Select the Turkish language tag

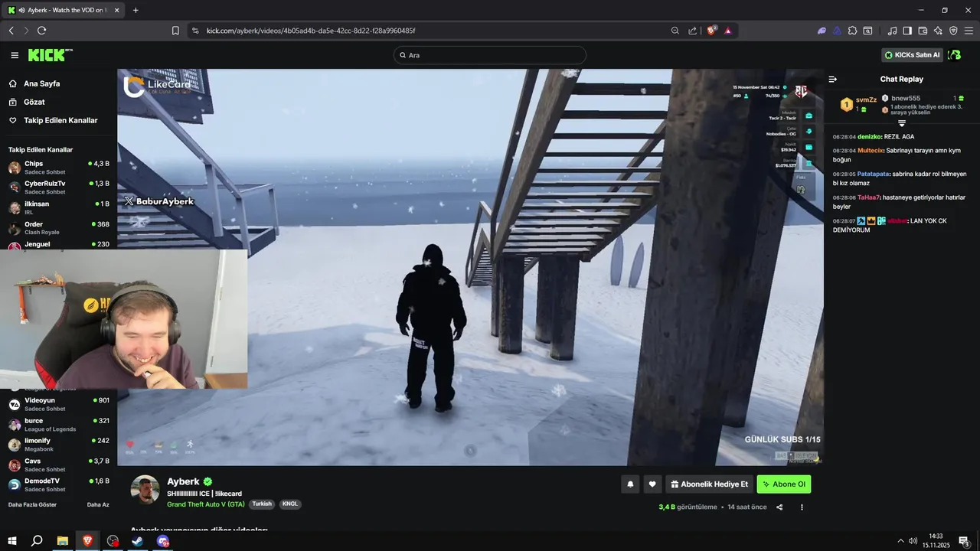point(262,504)
